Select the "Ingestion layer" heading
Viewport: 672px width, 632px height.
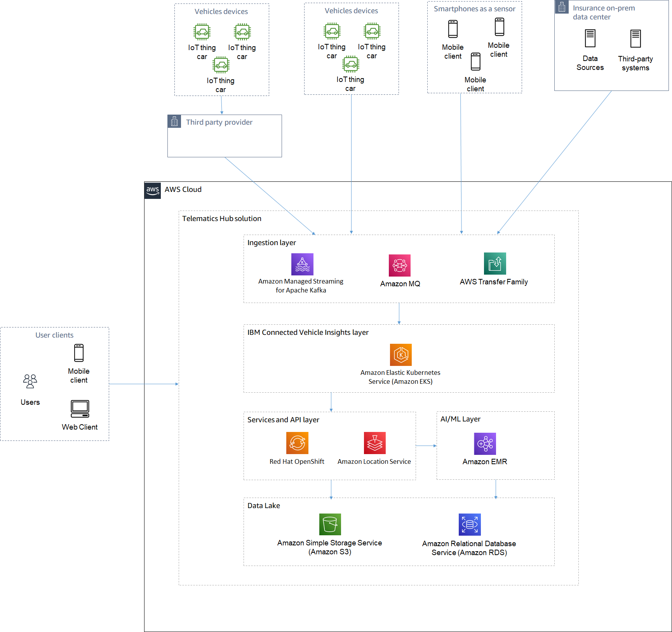coord(272,243)
